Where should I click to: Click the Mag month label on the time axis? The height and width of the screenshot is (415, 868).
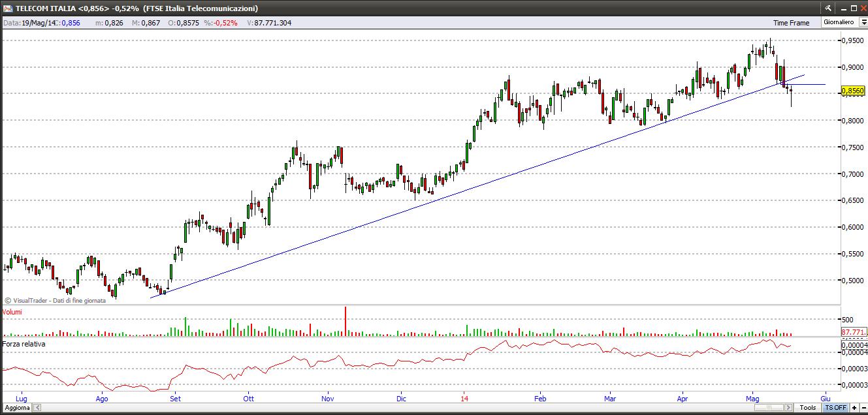pos(753,398)
